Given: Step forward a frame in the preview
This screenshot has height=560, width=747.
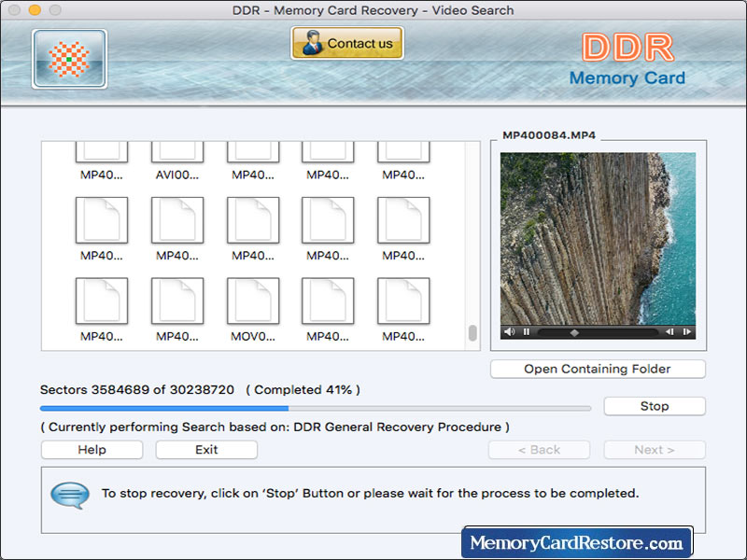Looking at the screenshot, I should [x=688, y=330].
